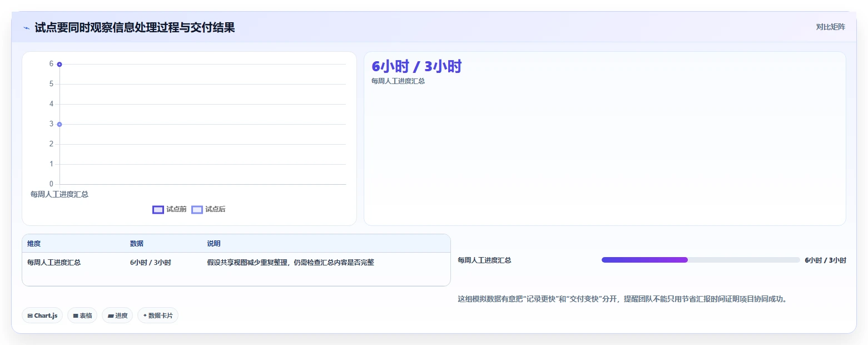868x345 pixels.
Task: Click the 对比矩阵 label in the header
Action: [x=830, y=27]
